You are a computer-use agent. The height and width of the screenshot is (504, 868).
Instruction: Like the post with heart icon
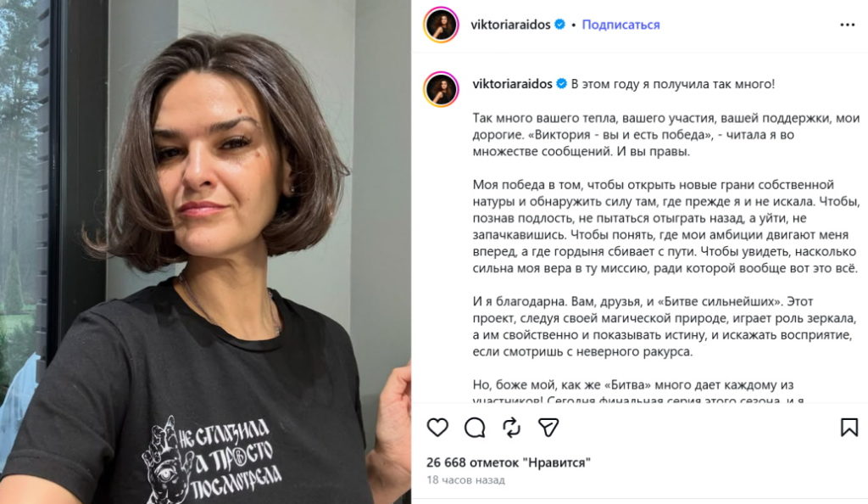click(x=437, y=427)
